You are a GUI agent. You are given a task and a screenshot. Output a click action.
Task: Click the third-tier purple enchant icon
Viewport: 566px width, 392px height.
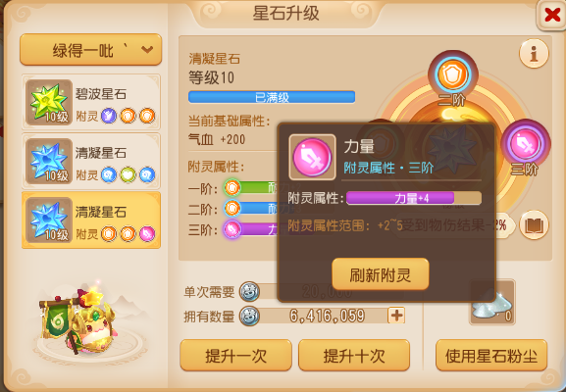(x=232, y=229)
